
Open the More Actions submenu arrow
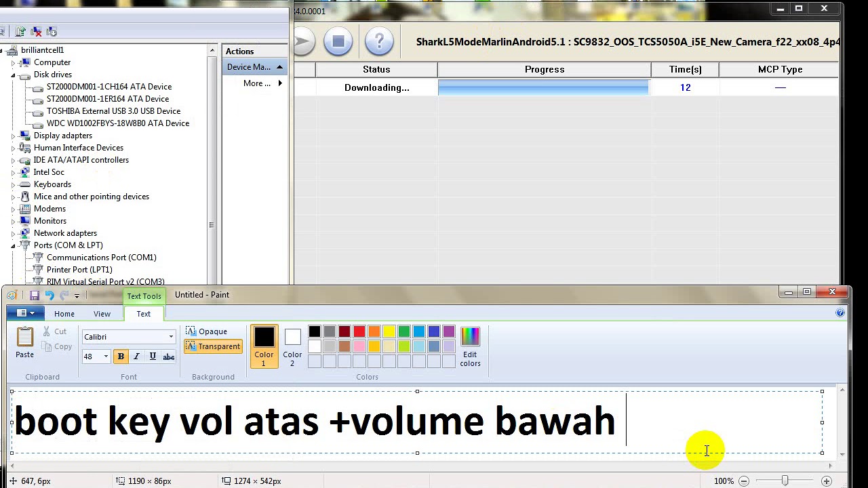click(x=280, y=83)
